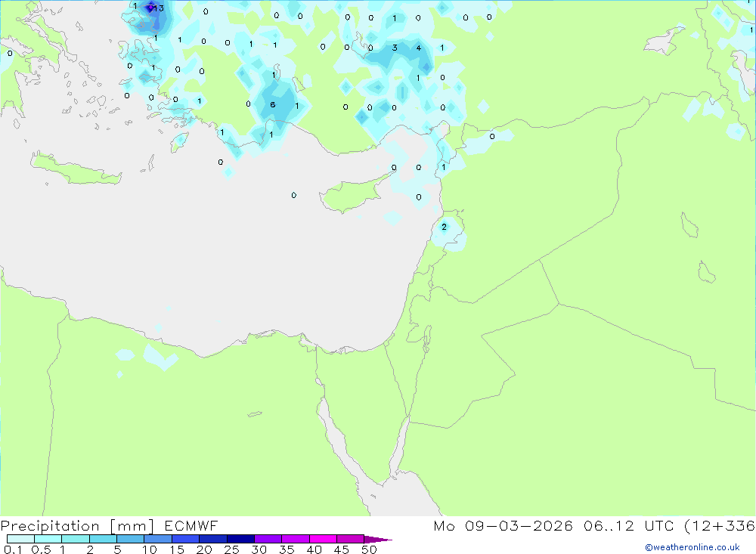Choose the 10–15 mm legend color segment

pos(158,539)
